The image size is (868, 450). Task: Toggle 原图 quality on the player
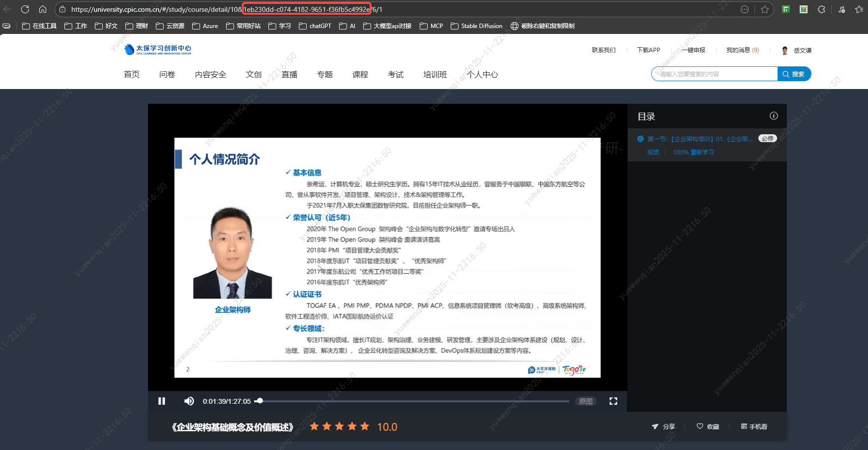586,401
